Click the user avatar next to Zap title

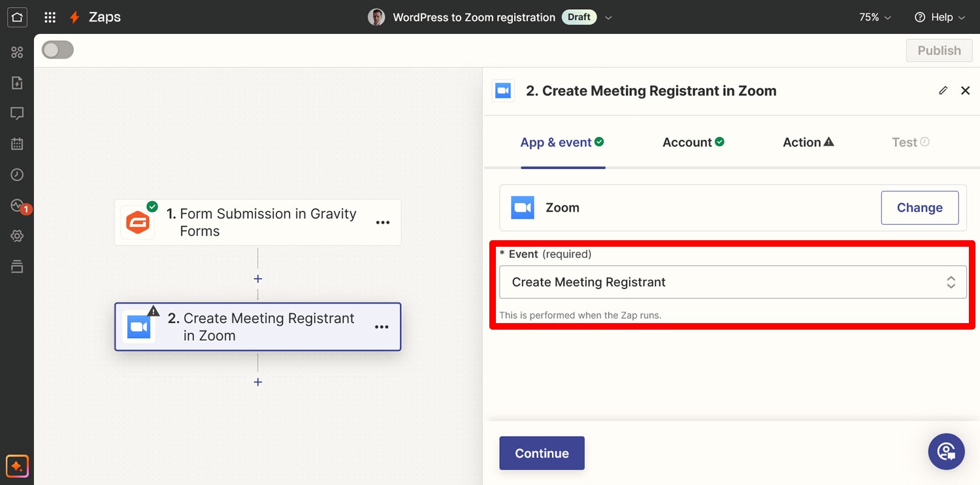(376, 18)
